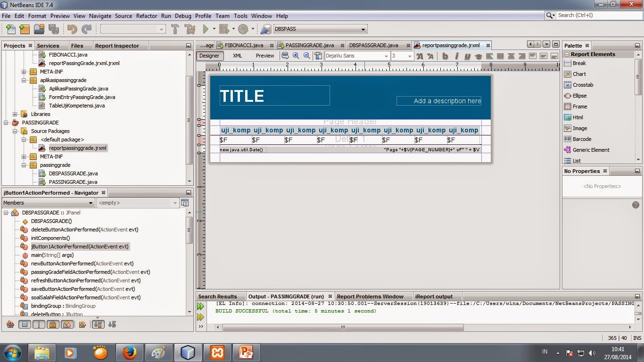Expand the Libraries tree node
The image size is (644, 362).
click(15, 114)
